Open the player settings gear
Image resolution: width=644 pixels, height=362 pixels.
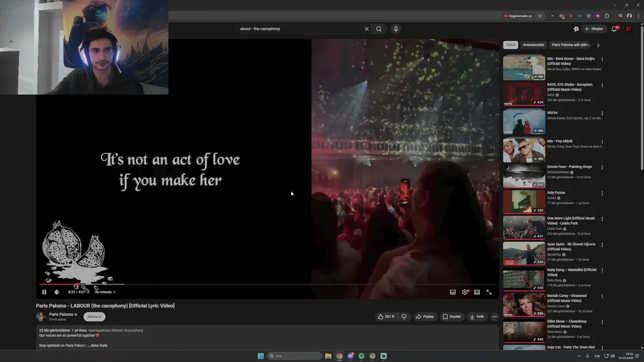point(465,292)
